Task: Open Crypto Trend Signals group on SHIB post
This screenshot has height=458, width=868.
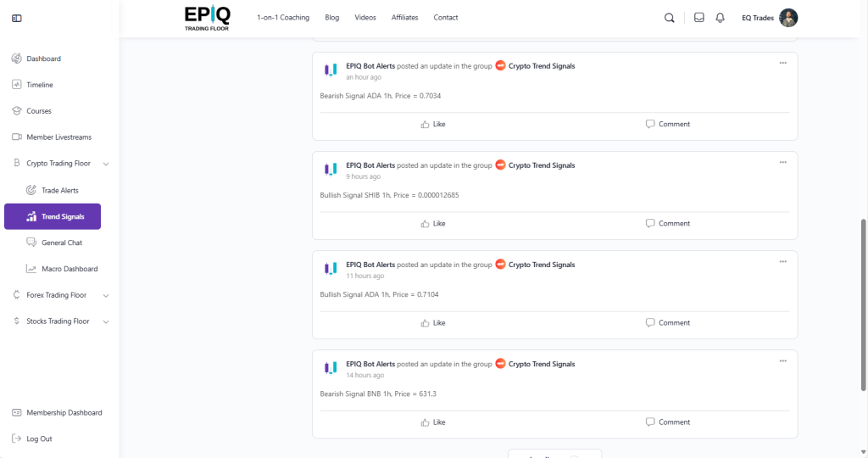Action: pos(542,165)
